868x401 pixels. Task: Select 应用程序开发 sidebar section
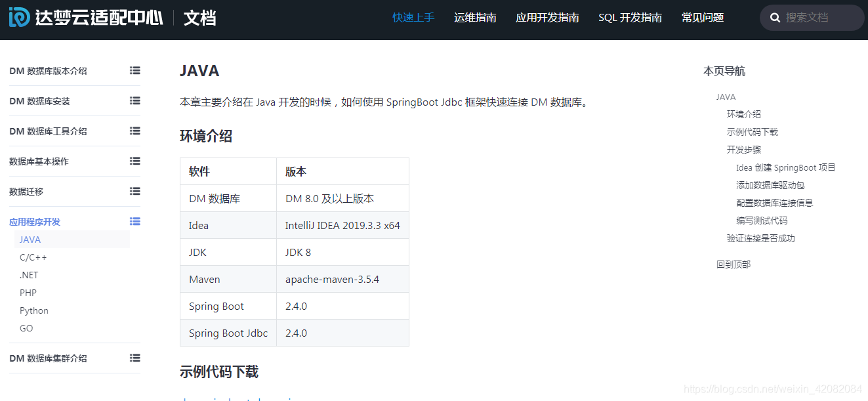35,222
